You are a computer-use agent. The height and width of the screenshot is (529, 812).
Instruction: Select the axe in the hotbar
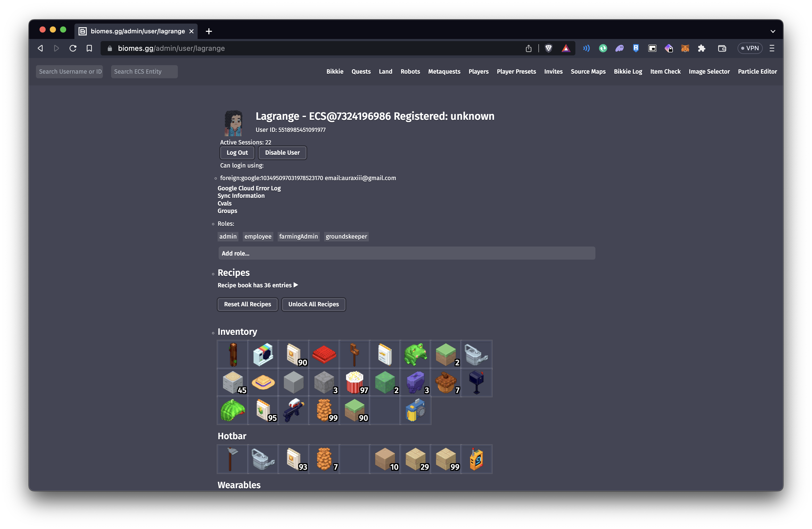(x=233, y=459)
